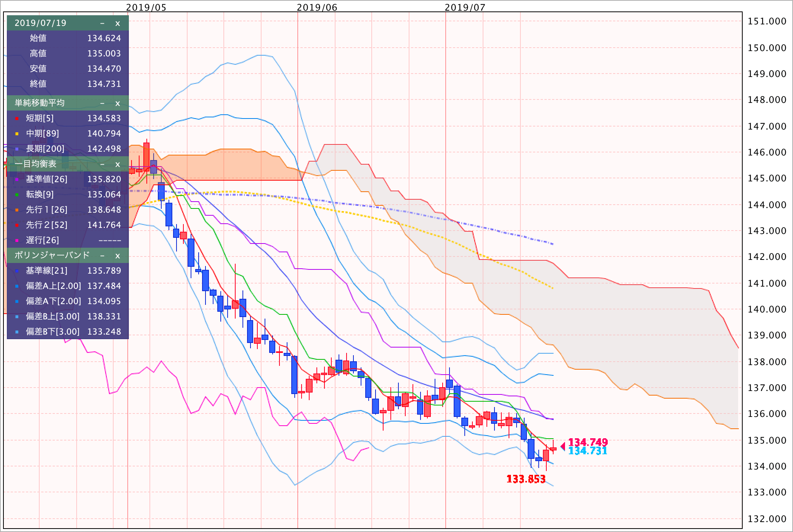This screenshot has width=793, height=532.
Task: Click the 2019/06 date axis label
Action: (317, 7)
